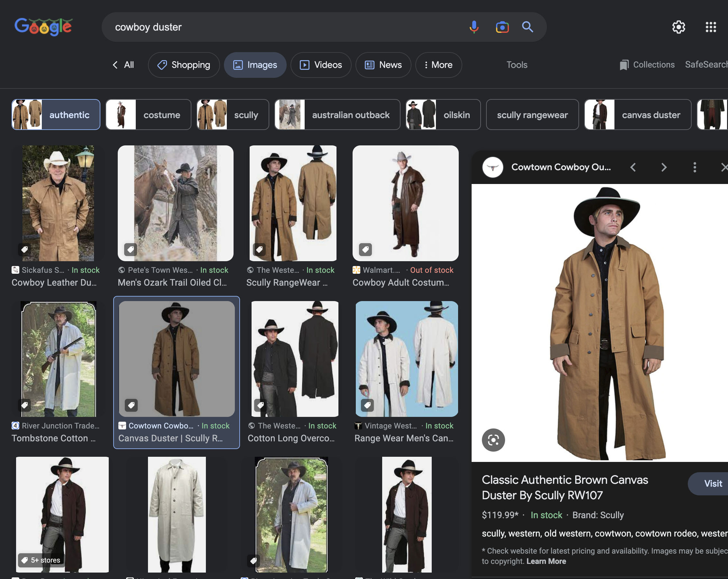The image size is (728, 579).
Task: Toggle the authentic filter chip
Action: tap(56, 115)
